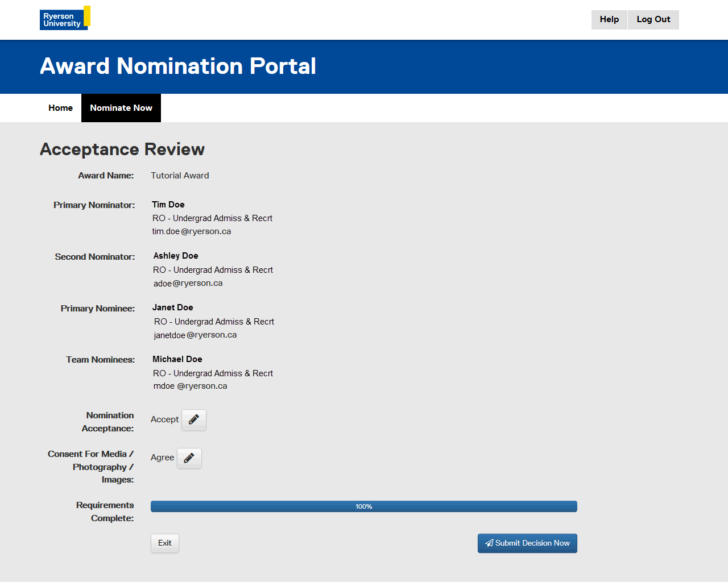
Task: Select the Tutorial Award name text
Action: coord(180,176)
